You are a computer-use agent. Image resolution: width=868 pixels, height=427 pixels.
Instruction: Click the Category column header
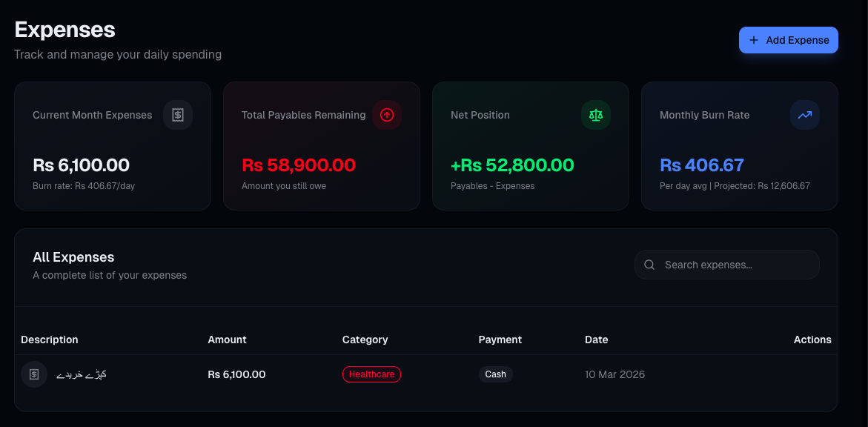click(365, 340)
